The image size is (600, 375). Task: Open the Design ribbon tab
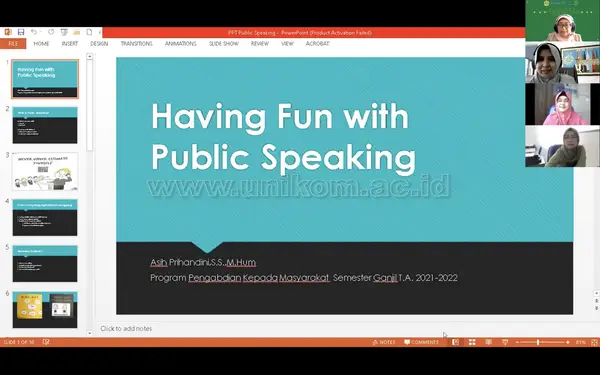click(99, 44)
